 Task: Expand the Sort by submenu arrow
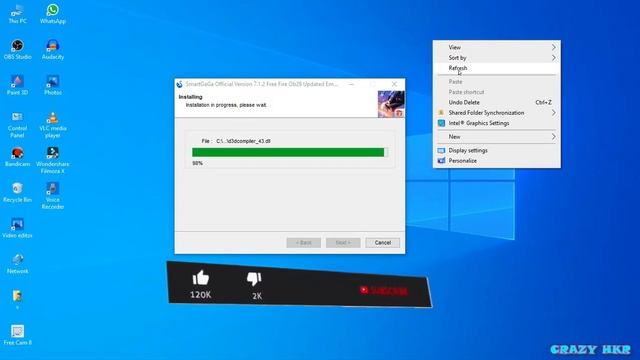pyautogui.click(x=553, y=58)
